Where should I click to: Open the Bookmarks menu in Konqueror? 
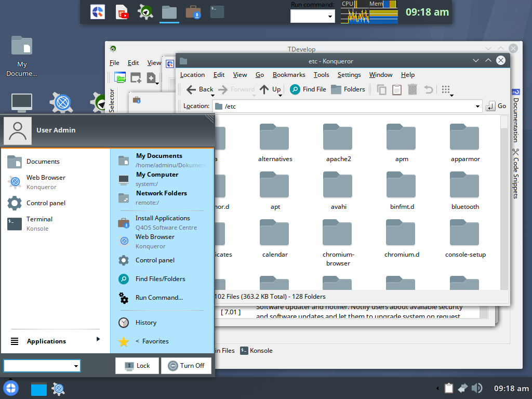[x=289, y=75]
